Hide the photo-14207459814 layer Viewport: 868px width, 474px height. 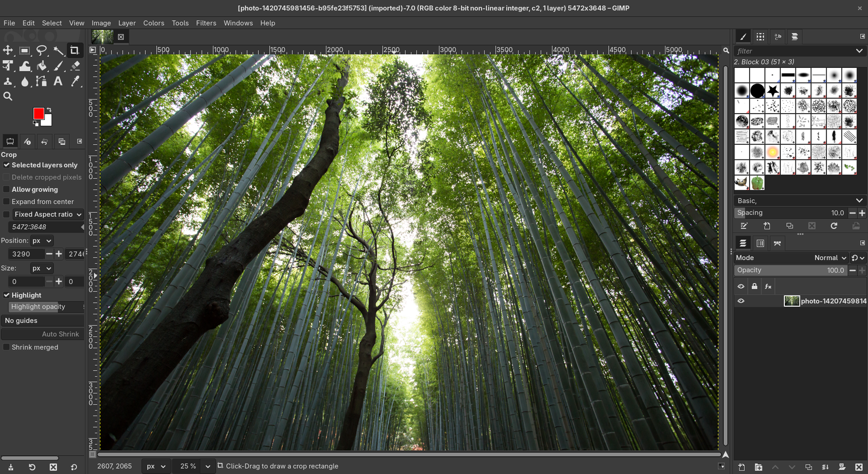pyautogui.click(x=741, y=301)
